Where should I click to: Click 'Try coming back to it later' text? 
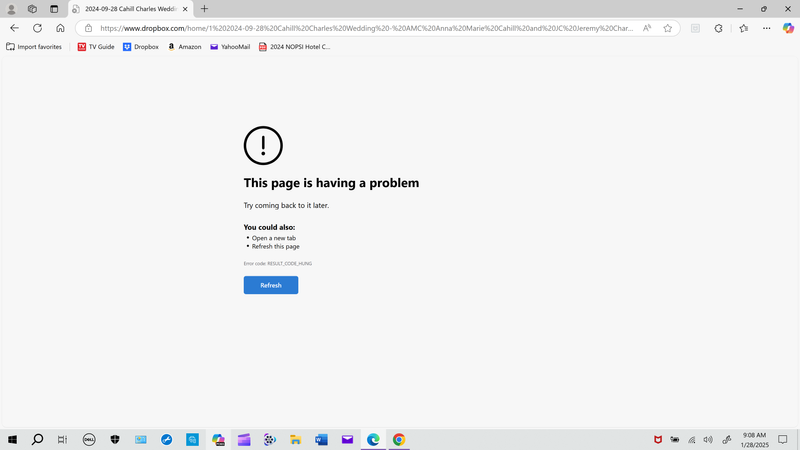286,205
